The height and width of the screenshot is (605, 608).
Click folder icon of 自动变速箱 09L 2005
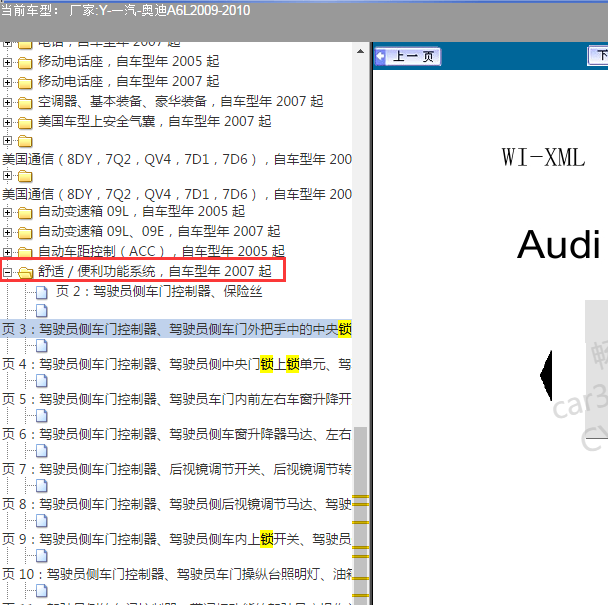click(25, 213)
